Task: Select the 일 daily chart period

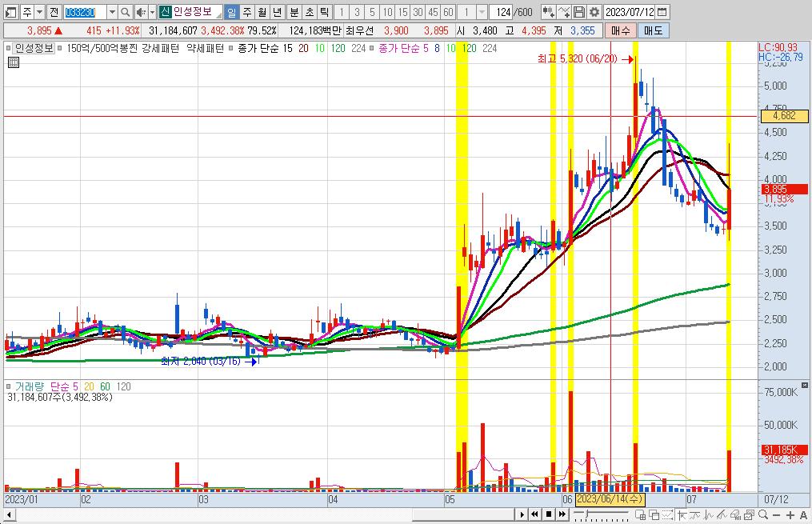Action: click(x=231, y=12)
